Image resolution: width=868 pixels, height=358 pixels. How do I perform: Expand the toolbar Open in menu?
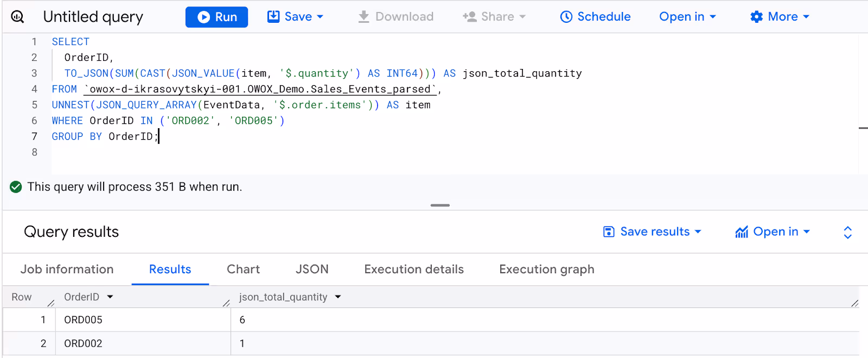coord(687,17)
